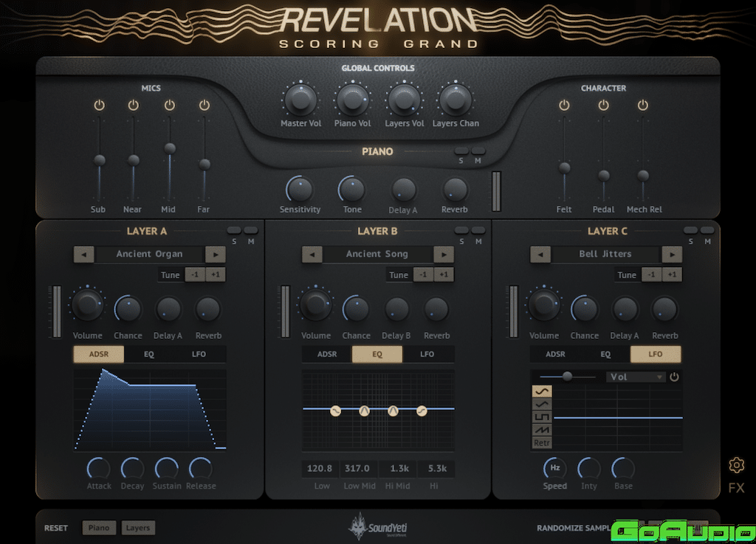
Task: Open the Vol LFO target dropdown
Action: tap(636, 376)
